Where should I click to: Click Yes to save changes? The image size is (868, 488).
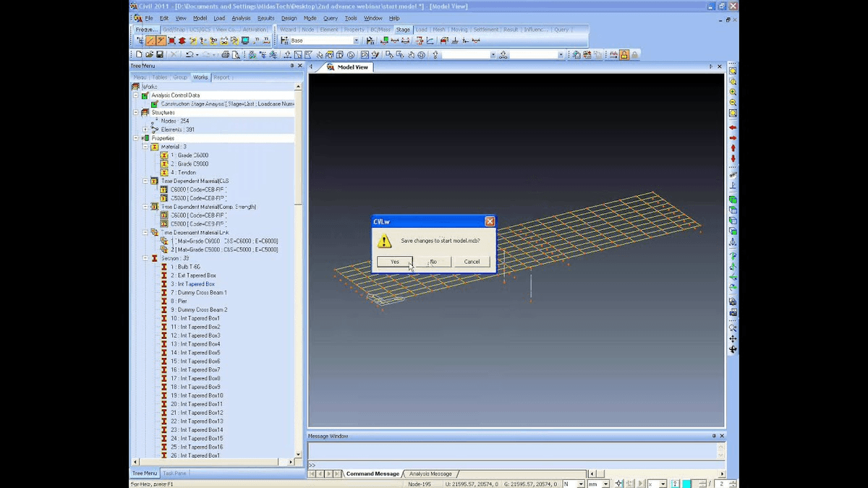394,262
